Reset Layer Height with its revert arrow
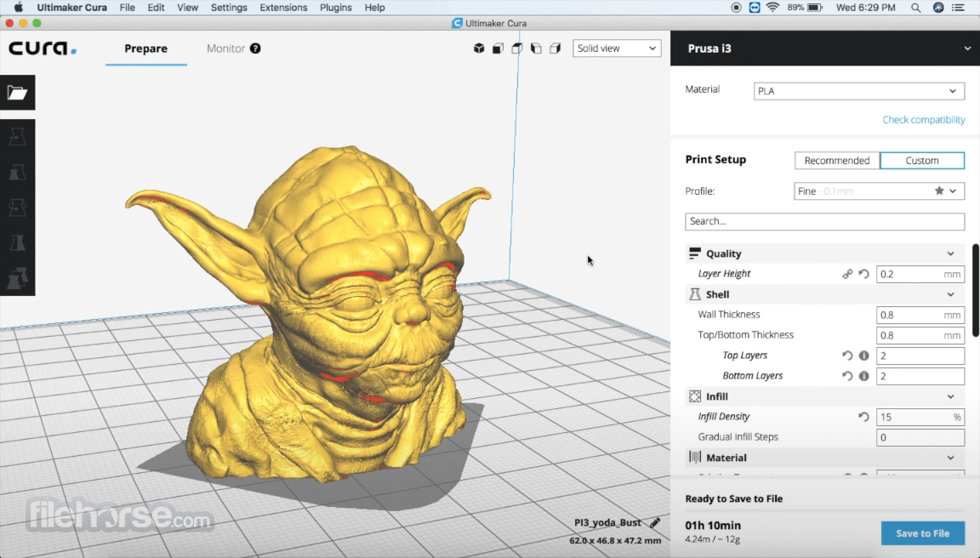The height and width of the screenshot is (558, 980). [863, 274]
